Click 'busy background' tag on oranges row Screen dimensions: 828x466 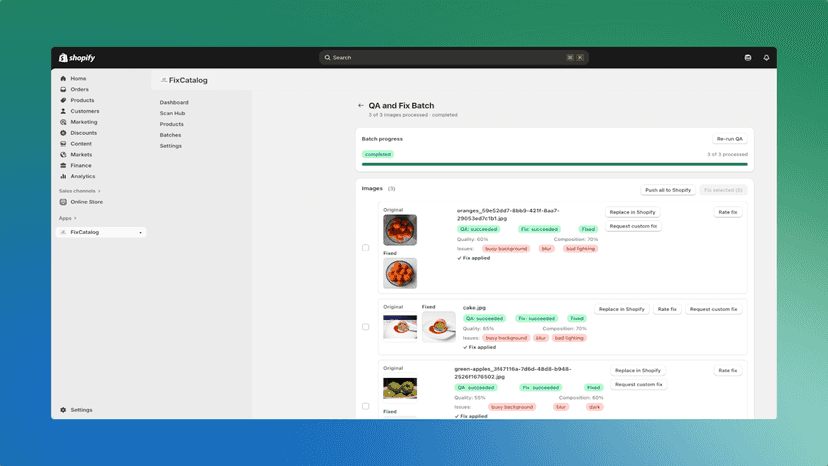(506, 249)
